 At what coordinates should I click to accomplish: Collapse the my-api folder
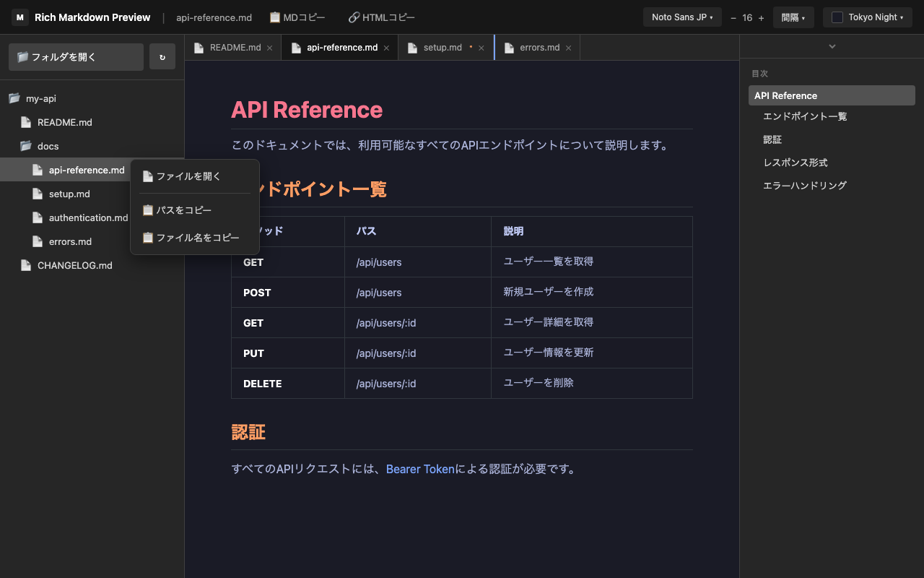pyautogui.click(x=92, y=98)
